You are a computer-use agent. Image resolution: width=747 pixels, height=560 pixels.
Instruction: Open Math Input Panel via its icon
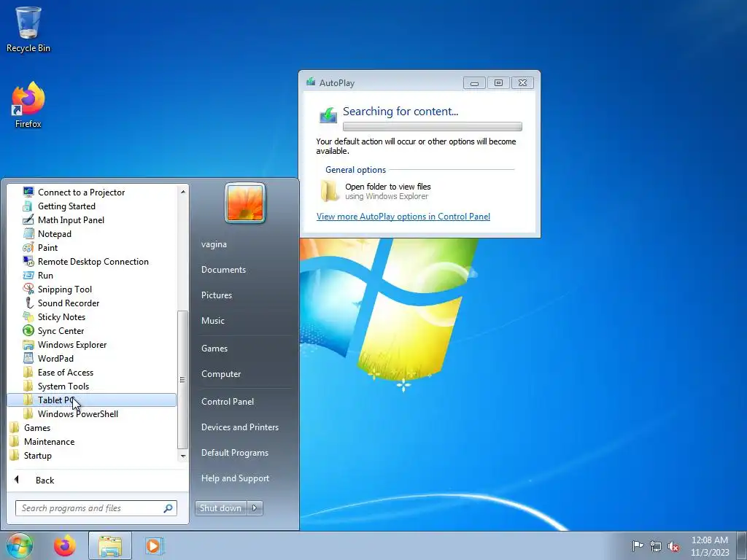point(28,219)
